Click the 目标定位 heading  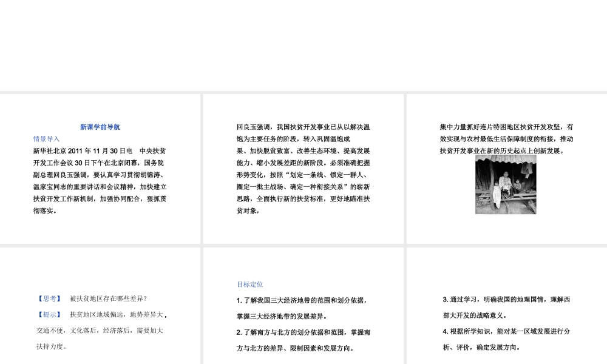click(250, 284)
